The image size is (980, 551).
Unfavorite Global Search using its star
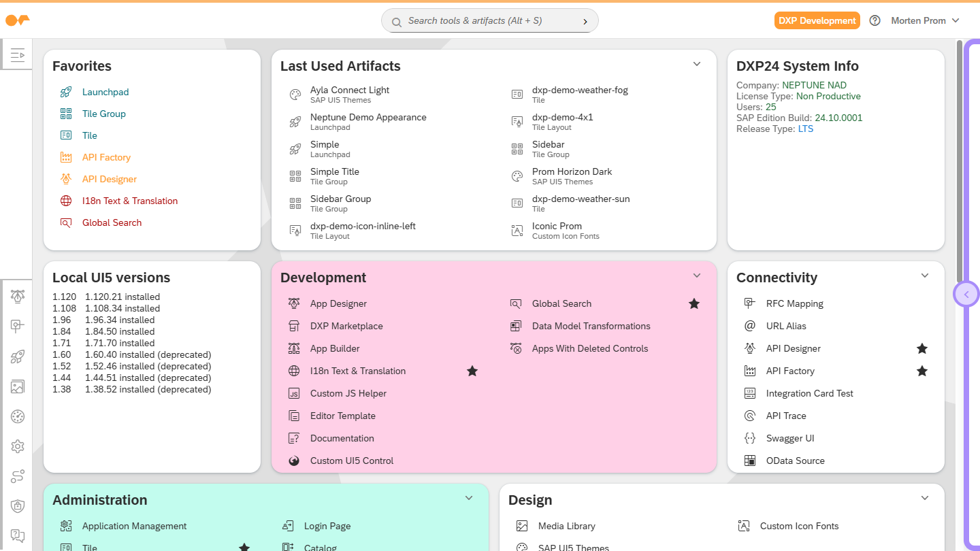tap(693, 303)
